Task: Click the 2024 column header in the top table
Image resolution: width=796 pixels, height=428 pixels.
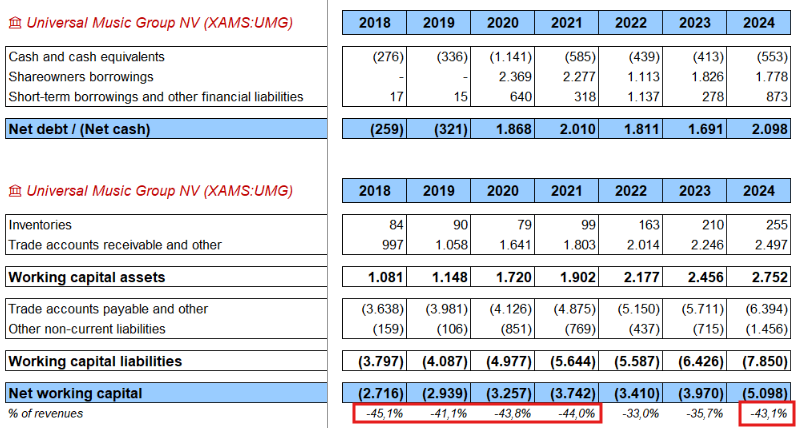Action: (758, 23)
